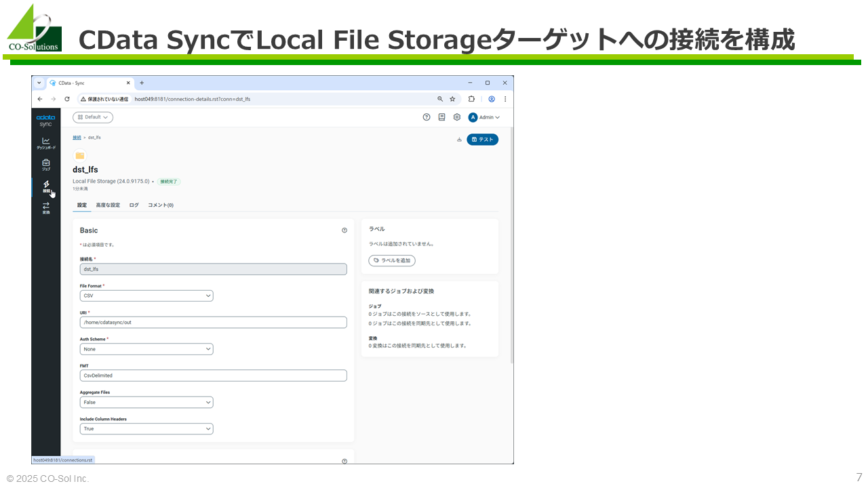The width and height of the screenshot is (868, 488).
Task: Click the browser zoom magnifier icon
Action: [440, 99]
